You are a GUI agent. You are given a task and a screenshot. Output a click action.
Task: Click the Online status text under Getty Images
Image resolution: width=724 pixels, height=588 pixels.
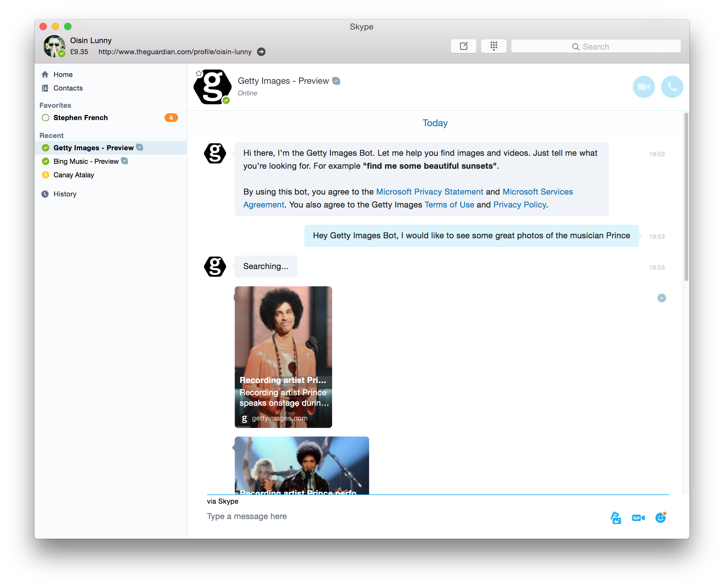[x=247, y=93]
